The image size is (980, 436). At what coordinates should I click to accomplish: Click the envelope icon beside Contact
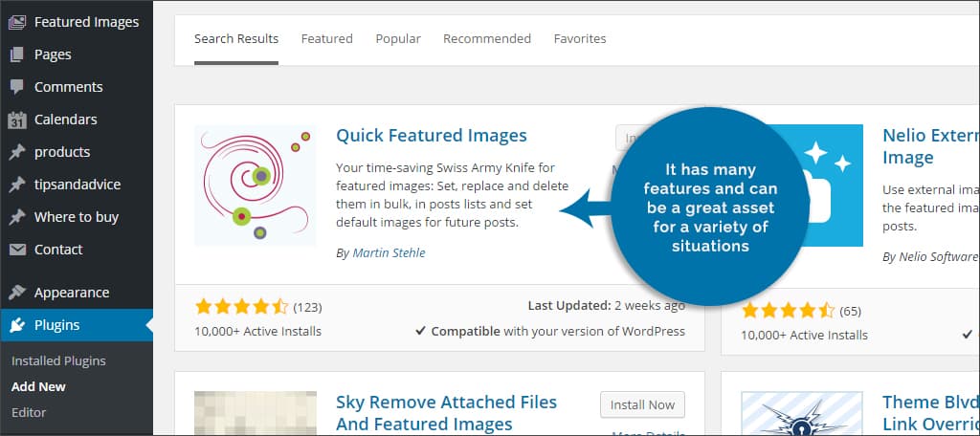(x=17, y=250)
